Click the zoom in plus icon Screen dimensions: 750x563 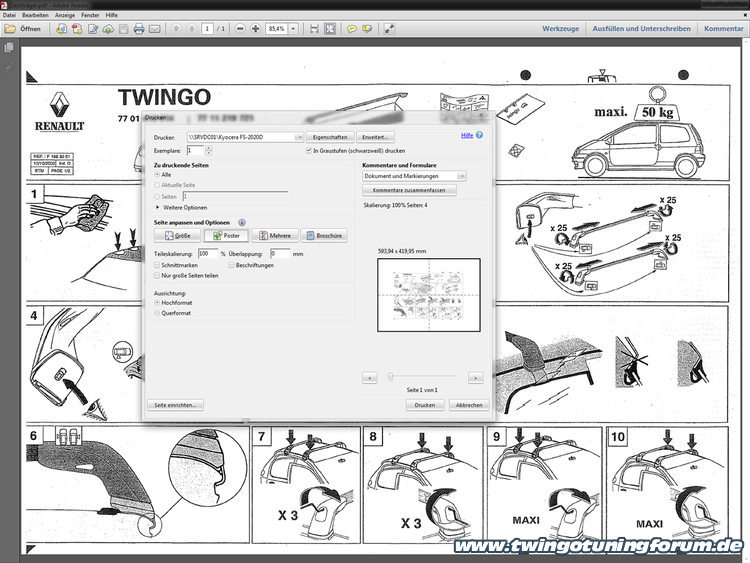tap(255, 29)
